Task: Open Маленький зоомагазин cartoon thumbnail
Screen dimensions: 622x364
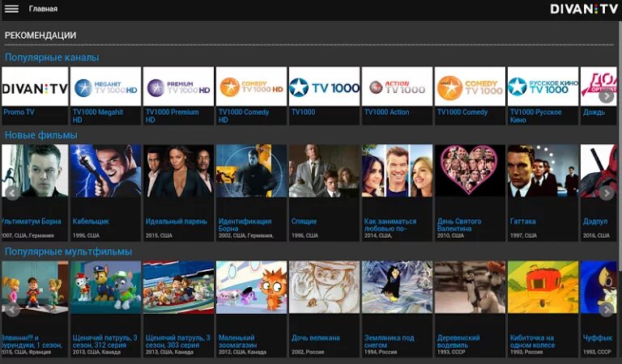Action: click(252, 287)
